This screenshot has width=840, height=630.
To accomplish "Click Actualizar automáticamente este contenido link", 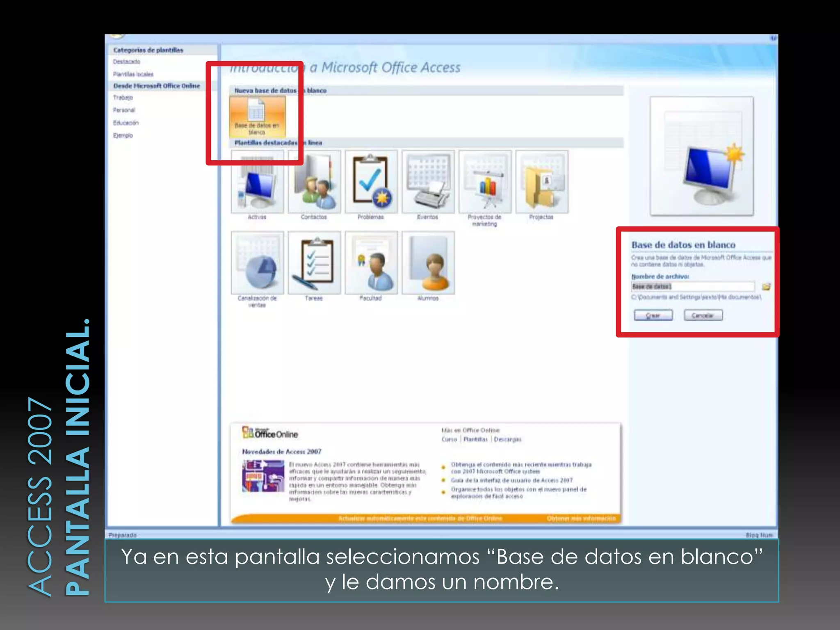I will pos(420,518).
